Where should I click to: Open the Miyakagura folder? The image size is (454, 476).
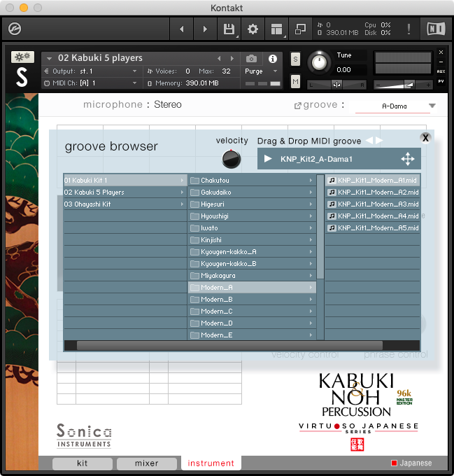coord(252,276)
